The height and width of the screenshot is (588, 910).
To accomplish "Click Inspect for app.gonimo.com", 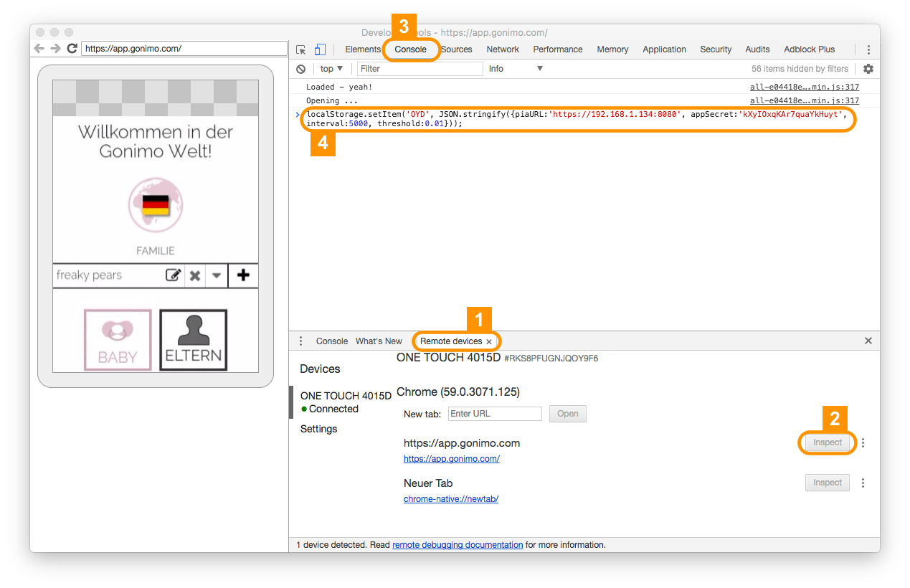I will click(x=827, y=442).
